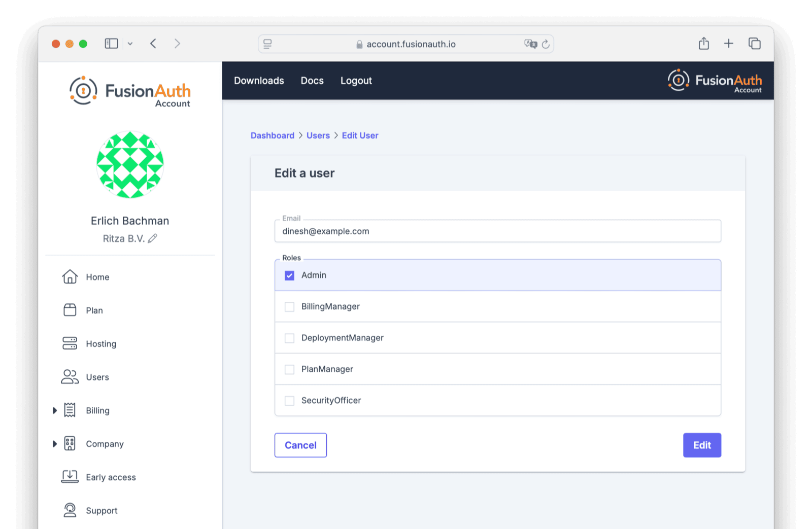Tick the SecurityOfficer role checkbox

pyautogui.click(x=289, y=401)
